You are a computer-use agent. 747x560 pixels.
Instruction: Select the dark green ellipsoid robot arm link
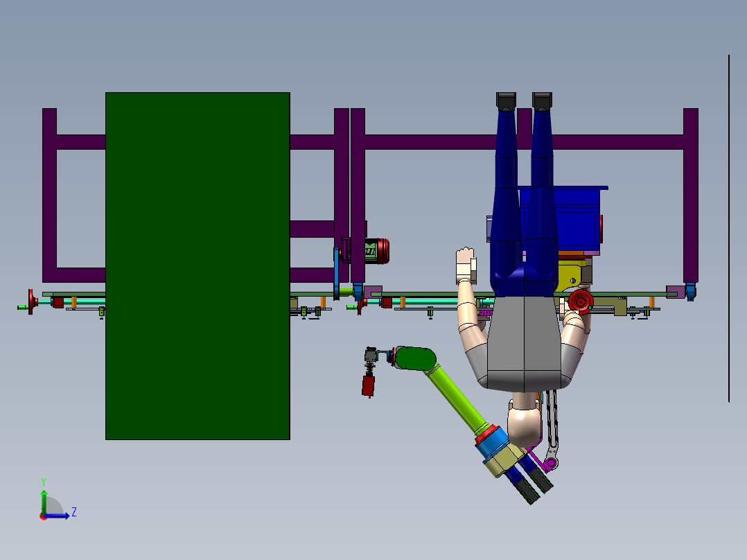(414, 358)
